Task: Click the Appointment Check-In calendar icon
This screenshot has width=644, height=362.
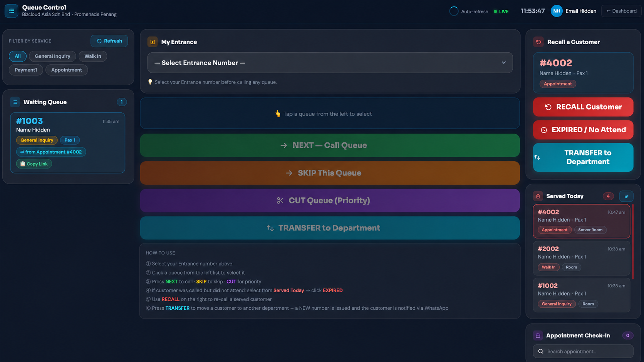Action: click(538, 335)
